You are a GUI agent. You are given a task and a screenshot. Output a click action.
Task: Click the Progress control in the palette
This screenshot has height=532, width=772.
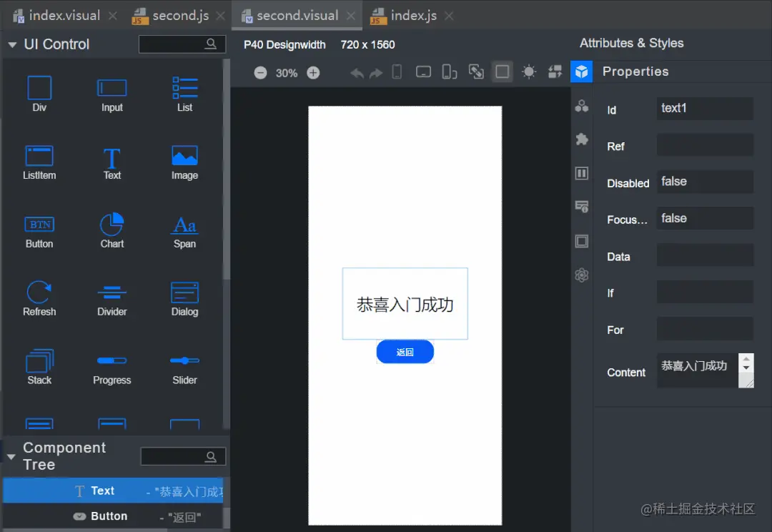pyautogui.click(x=112, y=368)
